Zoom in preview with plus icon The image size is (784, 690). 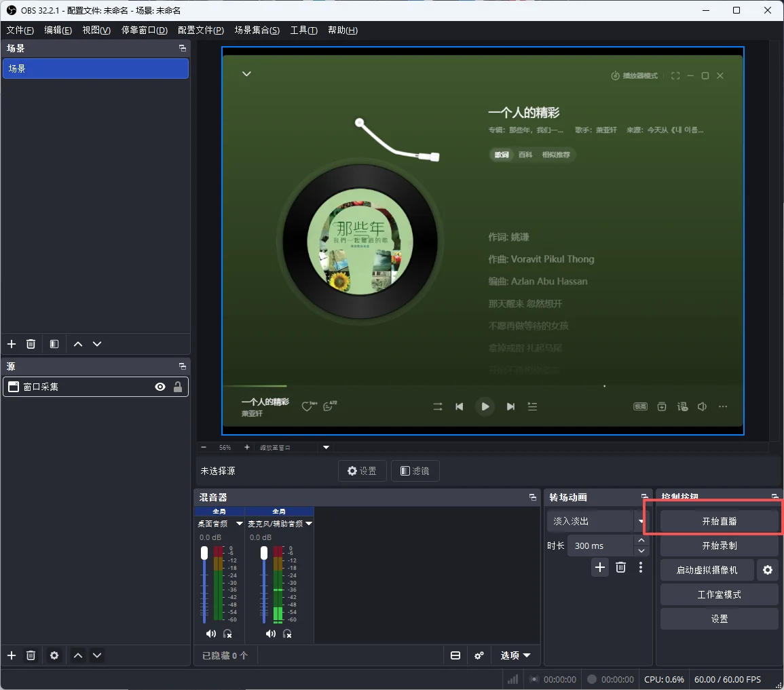point(247,447)
